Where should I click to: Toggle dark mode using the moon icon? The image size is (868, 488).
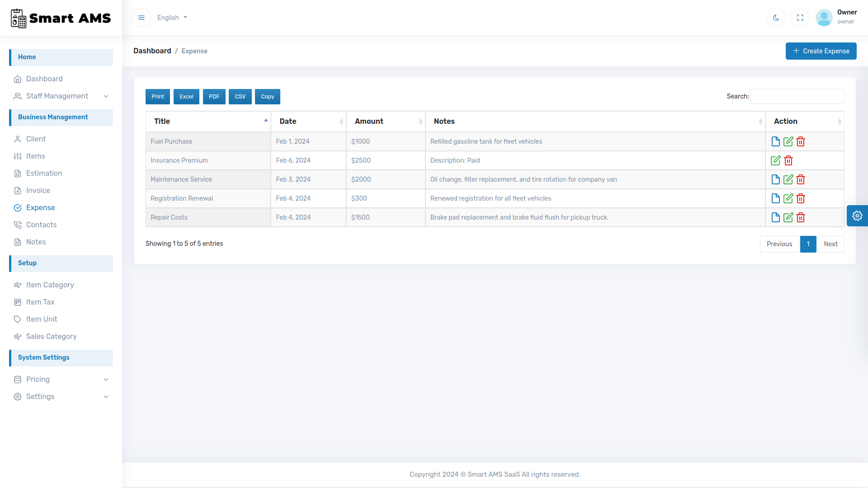tap(776, 18)
